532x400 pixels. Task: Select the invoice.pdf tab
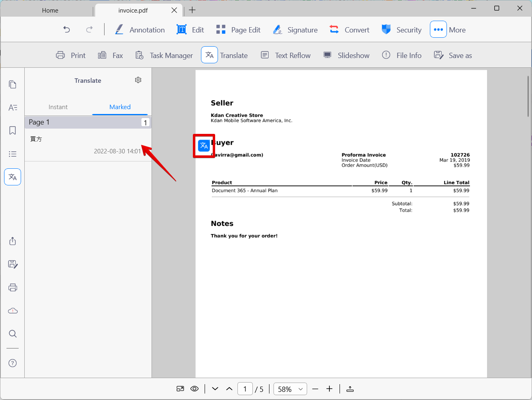pos(133,11)
